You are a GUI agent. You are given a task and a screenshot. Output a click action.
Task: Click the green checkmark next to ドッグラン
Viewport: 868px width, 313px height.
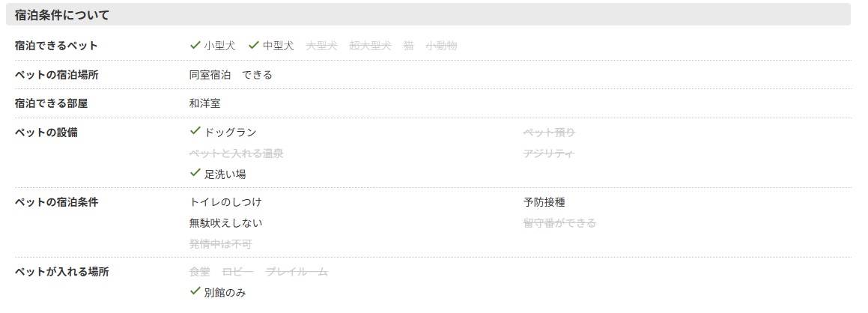coord(194,131)
